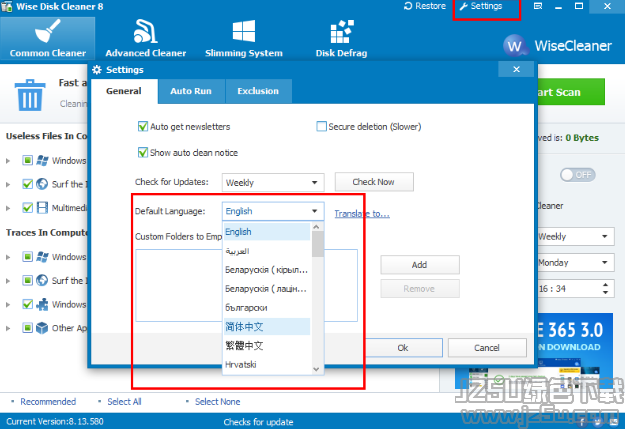Viewport: 625px width, 429px height.
Task: Select Belarusian Cyrillic language option
Action: pos(267,270)
